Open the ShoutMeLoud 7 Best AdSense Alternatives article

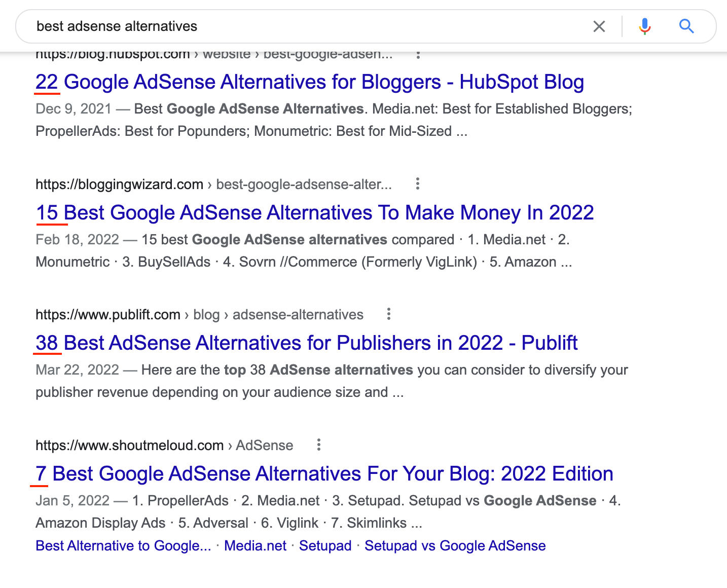[324, 473]
